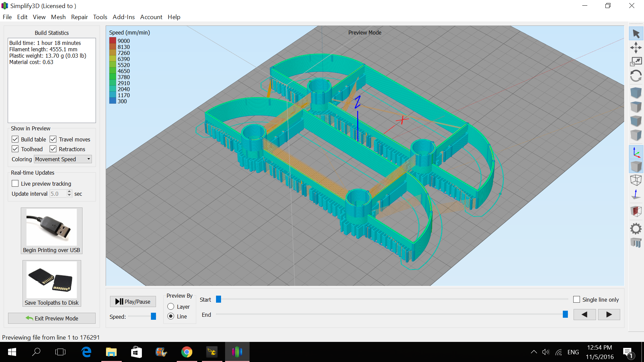
Task: Select the arrow selection tool
Action: coord(636,34)
